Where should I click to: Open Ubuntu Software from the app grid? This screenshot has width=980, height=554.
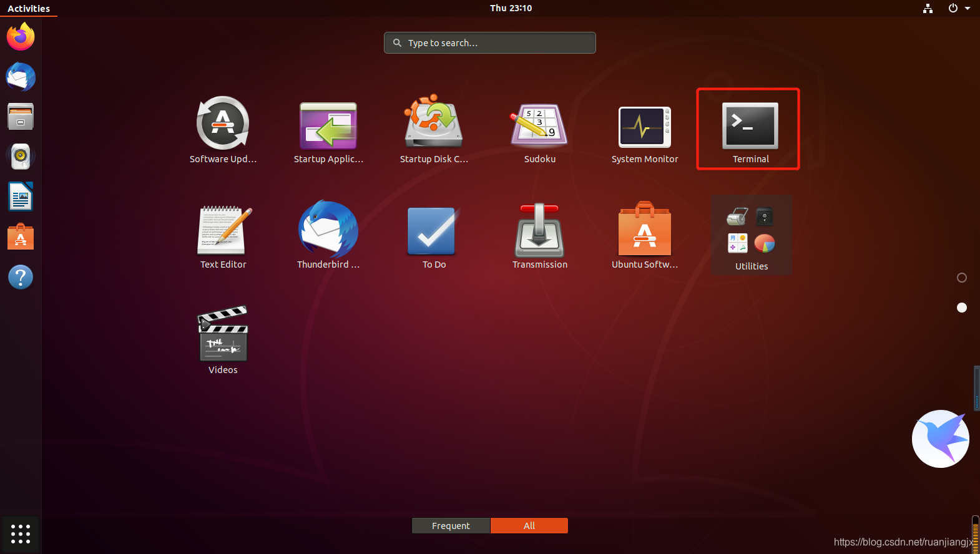645,235
